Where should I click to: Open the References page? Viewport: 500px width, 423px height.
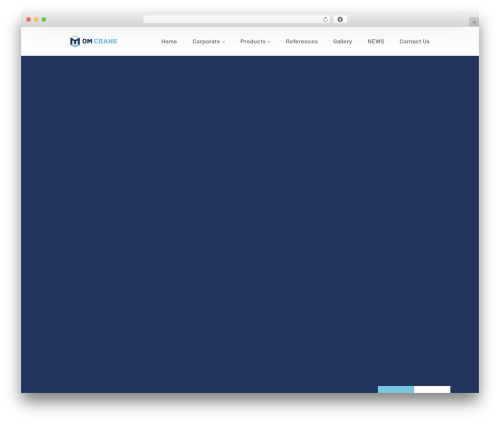[302, 41]
